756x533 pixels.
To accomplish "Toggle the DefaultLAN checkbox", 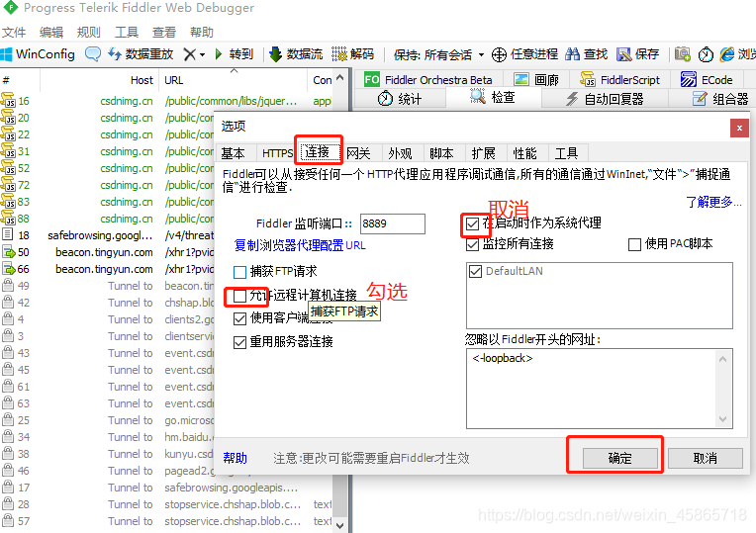I will (475, 271).
